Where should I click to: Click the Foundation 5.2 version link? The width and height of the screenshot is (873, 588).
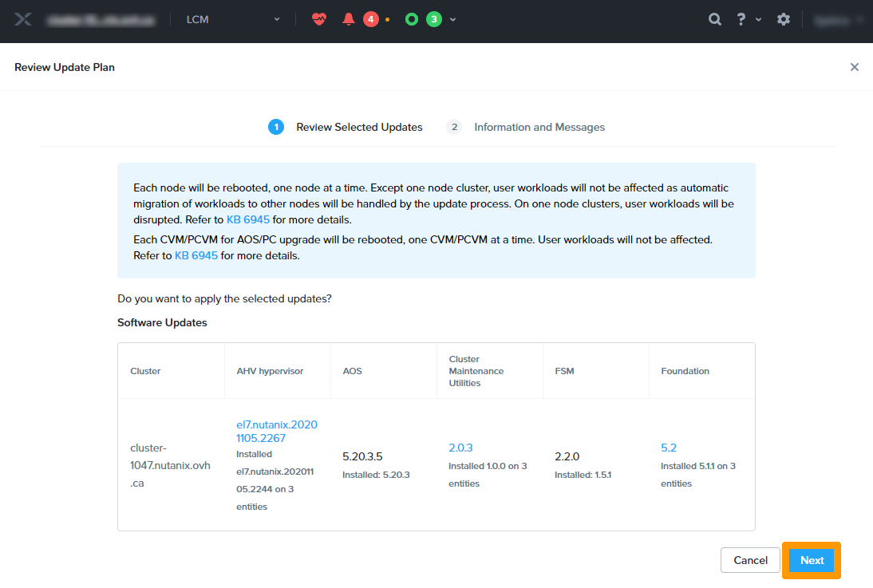(669, 448)
